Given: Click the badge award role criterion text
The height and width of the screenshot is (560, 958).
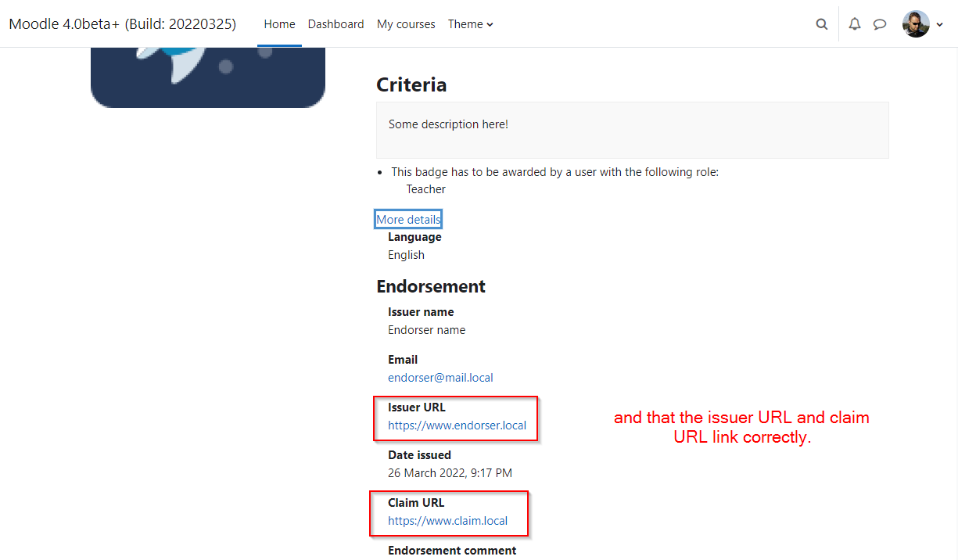Looking at the screenshot, I should pos(554,172).
